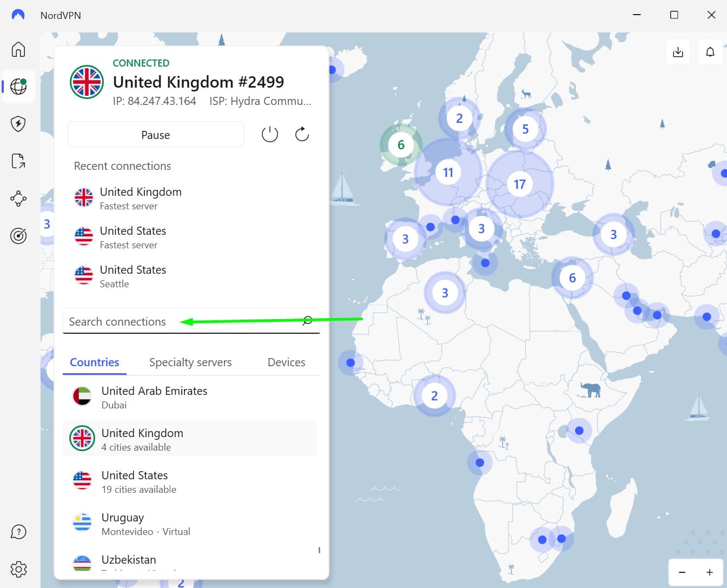
Task: Click the United Arab Emirates flag icon
Action: (x=82, y=396)
